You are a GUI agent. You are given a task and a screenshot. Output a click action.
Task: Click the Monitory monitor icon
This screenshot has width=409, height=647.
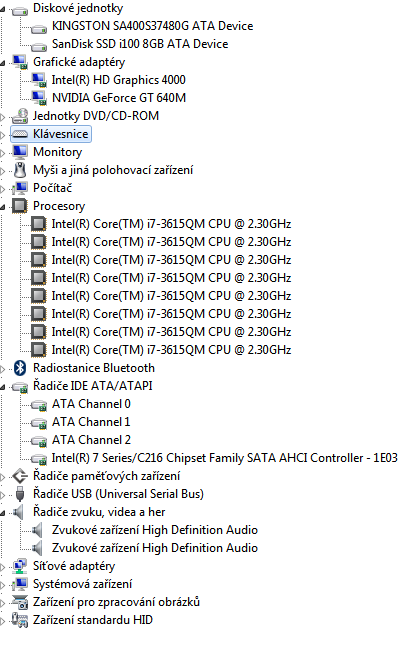[19, 152]
